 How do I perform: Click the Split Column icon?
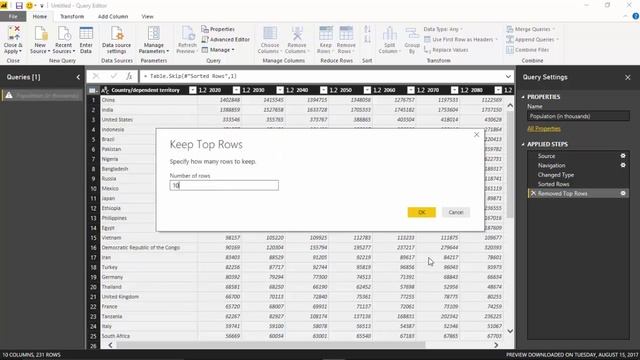click(389, 40)
